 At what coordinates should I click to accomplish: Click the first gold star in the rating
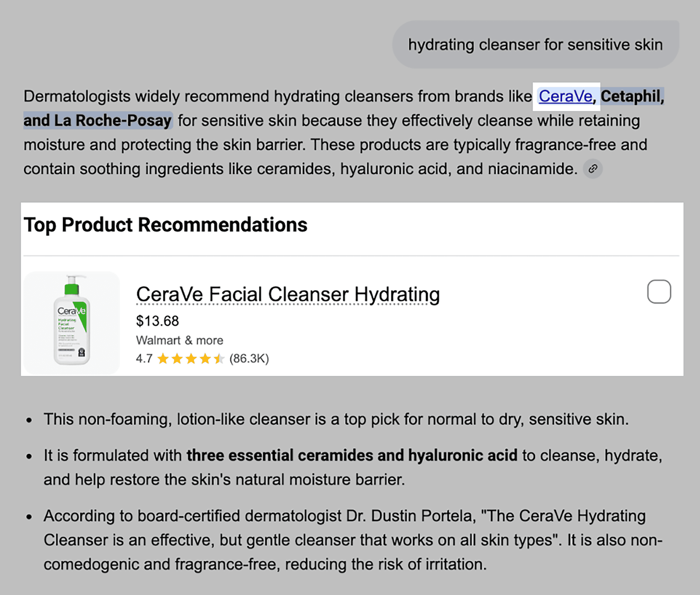coord(162,358)
